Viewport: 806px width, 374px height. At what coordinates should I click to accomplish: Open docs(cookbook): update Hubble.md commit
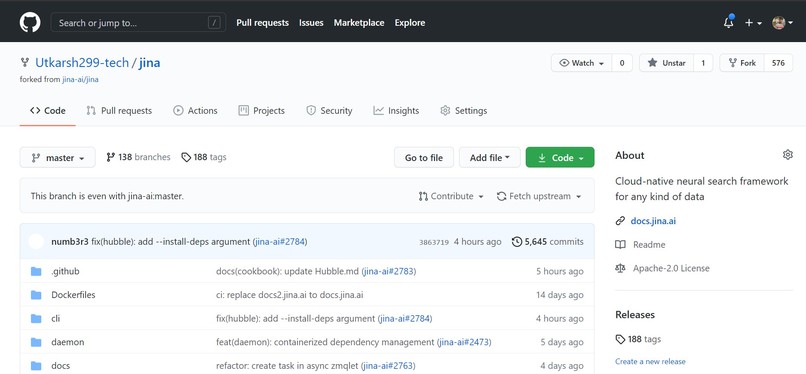(x=287, y=271)
